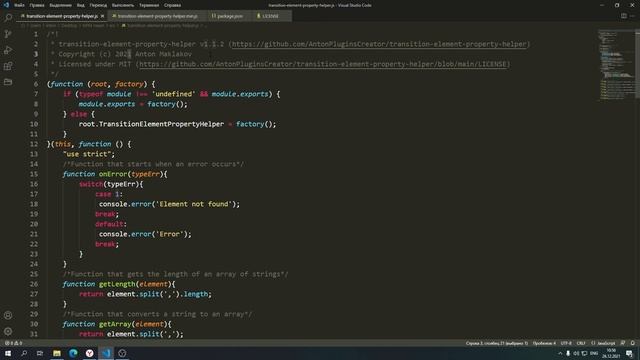The width and height of the screenshot is (640, 360).
Task: Change indentation via Пробелов: 4
Action: tap(544, 343)
